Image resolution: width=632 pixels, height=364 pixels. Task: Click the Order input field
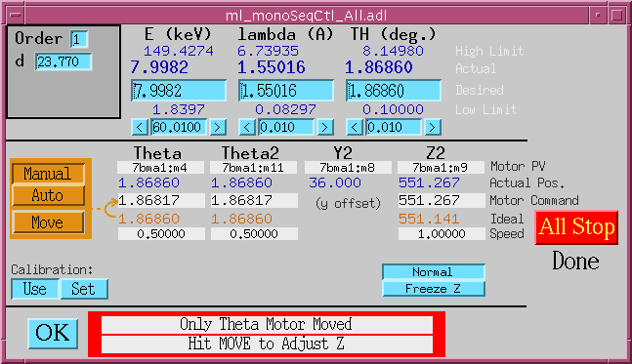coord(79,39)
